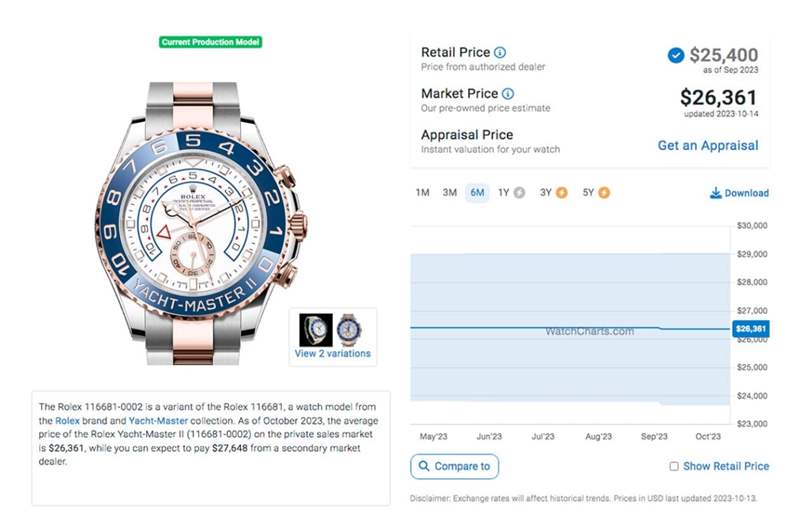Click the magnifier icon in Compare to
This screenshot has height=529, width=800.
pyautogui.click(x=425, y=466)
